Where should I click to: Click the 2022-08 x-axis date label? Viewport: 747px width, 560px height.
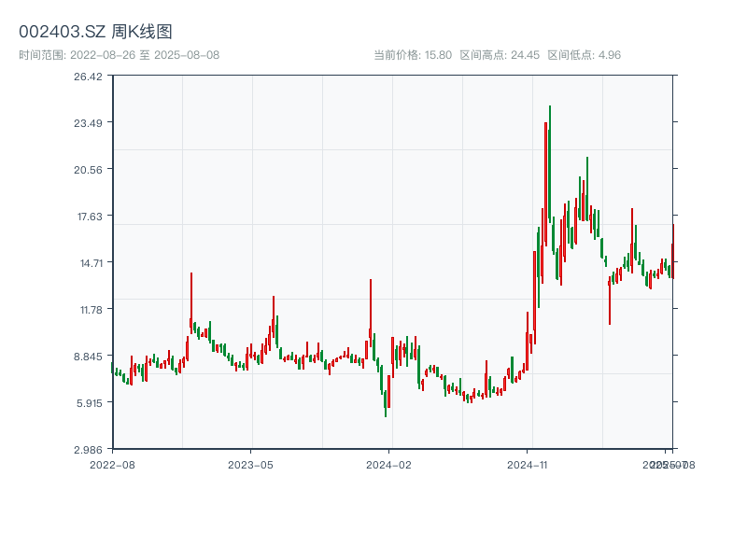[112, 464]
